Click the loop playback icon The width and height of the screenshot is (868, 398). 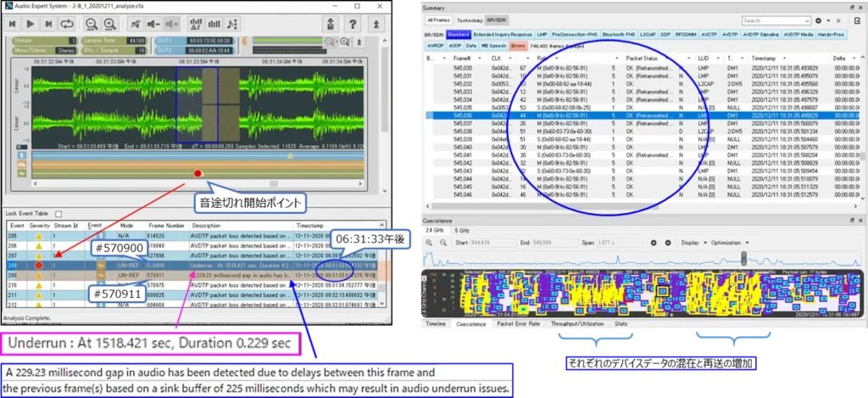click(x=65, y=25)
